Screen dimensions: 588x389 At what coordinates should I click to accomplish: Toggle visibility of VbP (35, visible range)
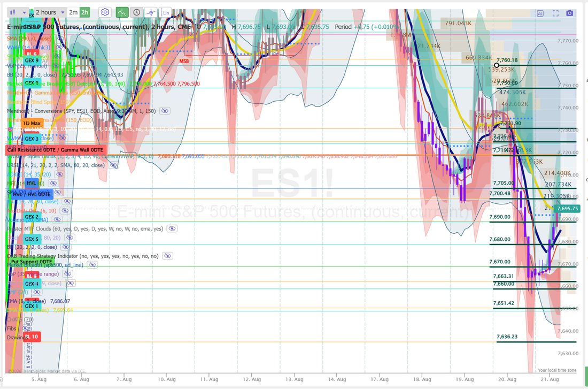click(x=67, y=274)
